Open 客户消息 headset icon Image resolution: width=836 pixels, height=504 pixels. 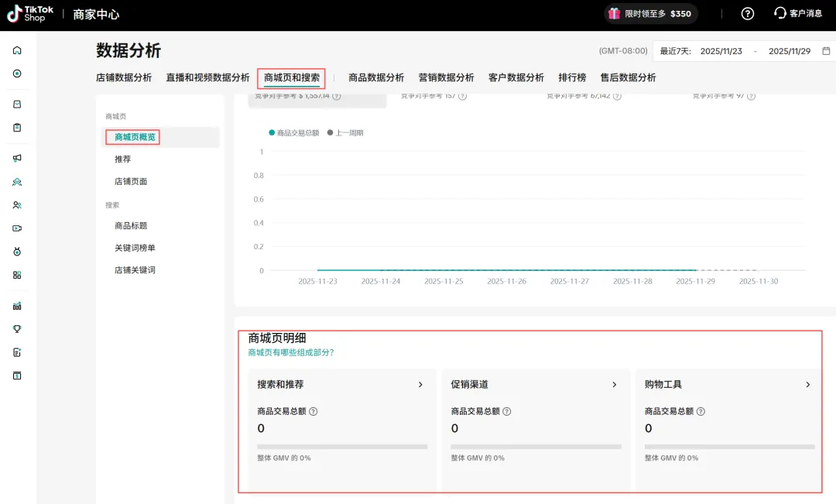(x=780, y=14)
